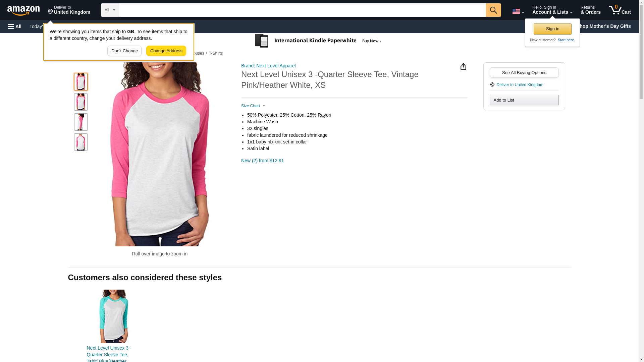Screen dimensions: 644x362
Task: Open Returns & Orders
Action: coord(590,10)
